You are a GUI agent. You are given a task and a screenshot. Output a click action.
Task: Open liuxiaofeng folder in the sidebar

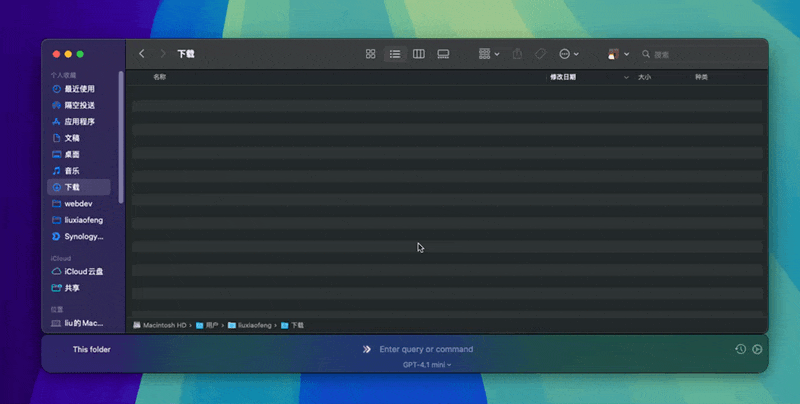pyautogui.click(x=79, y=220)
